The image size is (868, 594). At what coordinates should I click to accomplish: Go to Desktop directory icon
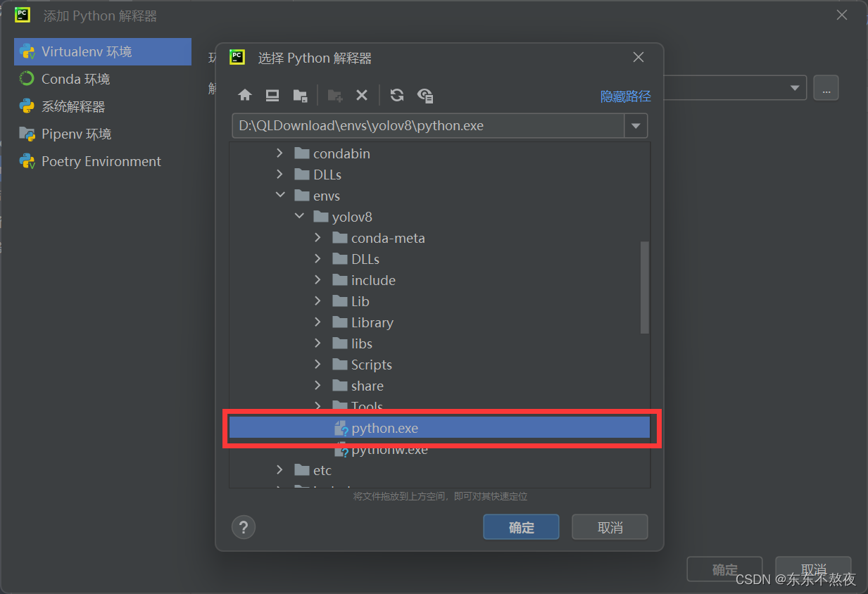click(x=272, y=95)
